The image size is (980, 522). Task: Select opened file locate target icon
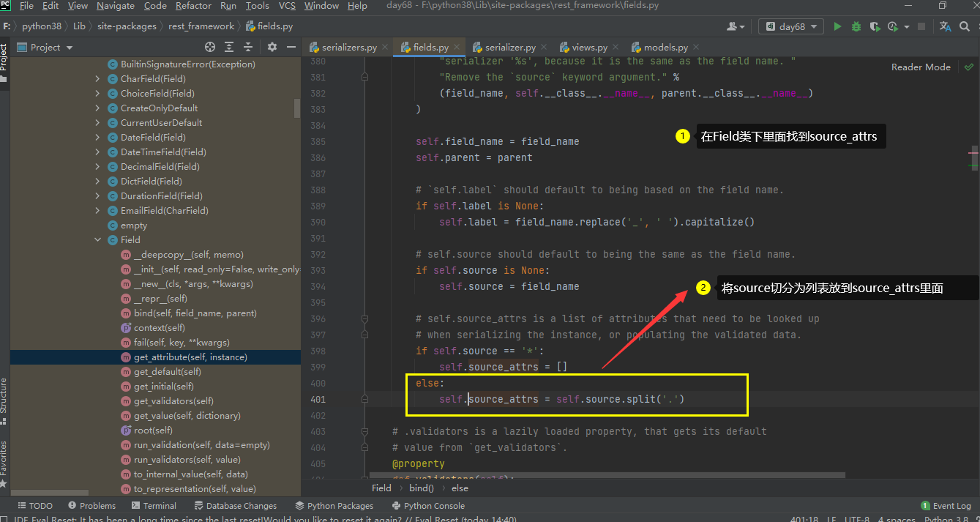point(210,47)
